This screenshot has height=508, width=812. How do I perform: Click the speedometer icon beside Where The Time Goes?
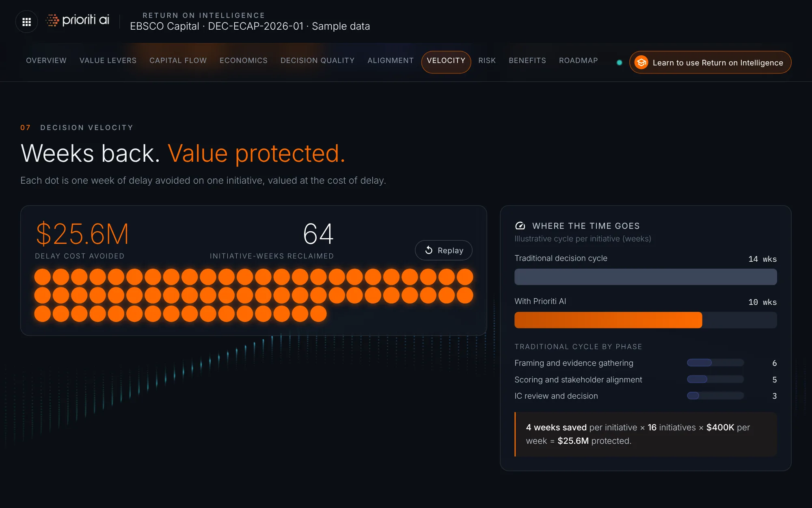520,226
